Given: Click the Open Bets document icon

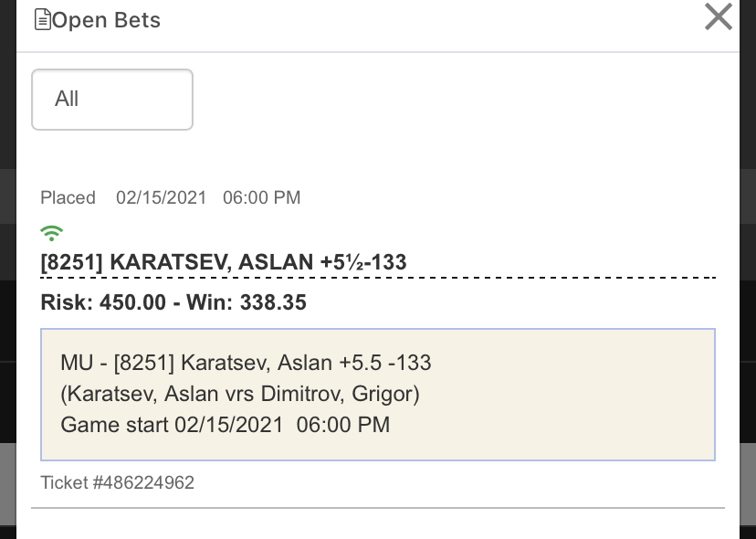Looking at the screenshot, I should (42, 20).
